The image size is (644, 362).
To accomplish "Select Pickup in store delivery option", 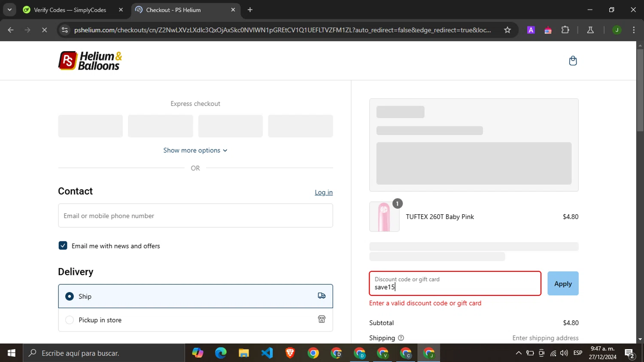I will click(195, 320).
